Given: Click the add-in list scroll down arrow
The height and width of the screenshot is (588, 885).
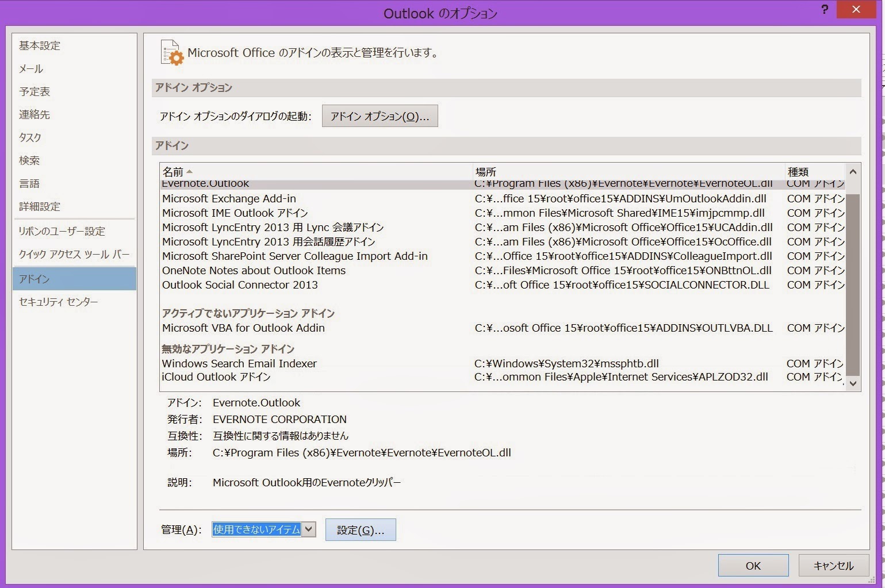Looking at the screenshot, I should pos(853,383).
